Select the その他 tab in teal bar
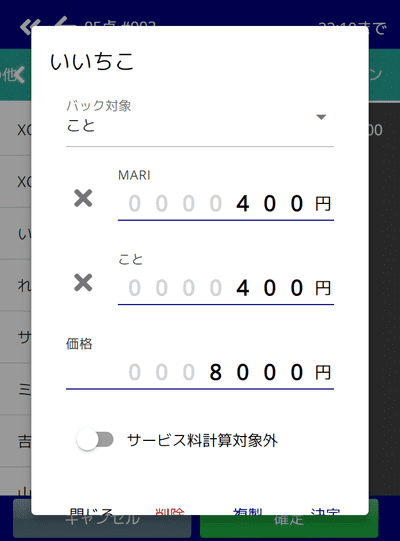 click(8, 75)
